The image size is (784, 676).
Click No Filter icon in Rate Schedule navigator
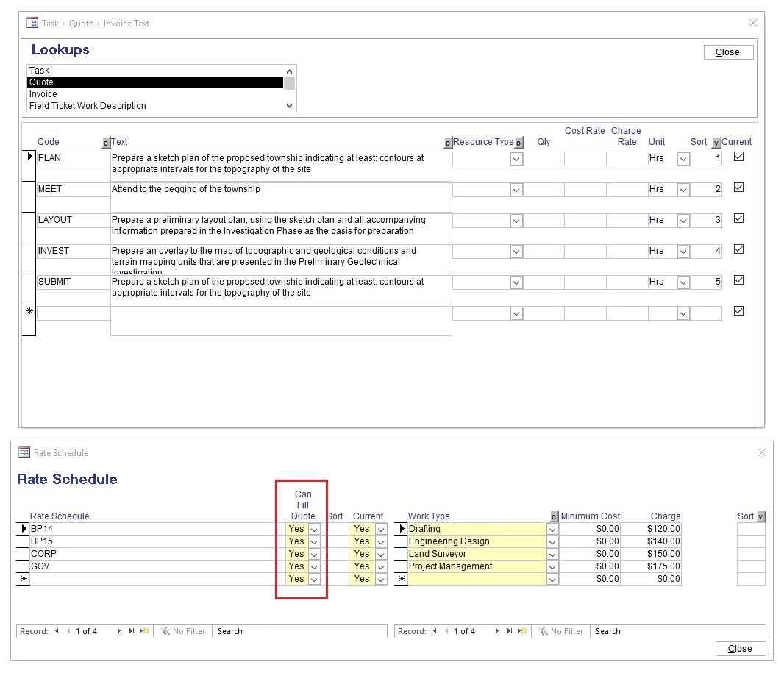point(165,631)
